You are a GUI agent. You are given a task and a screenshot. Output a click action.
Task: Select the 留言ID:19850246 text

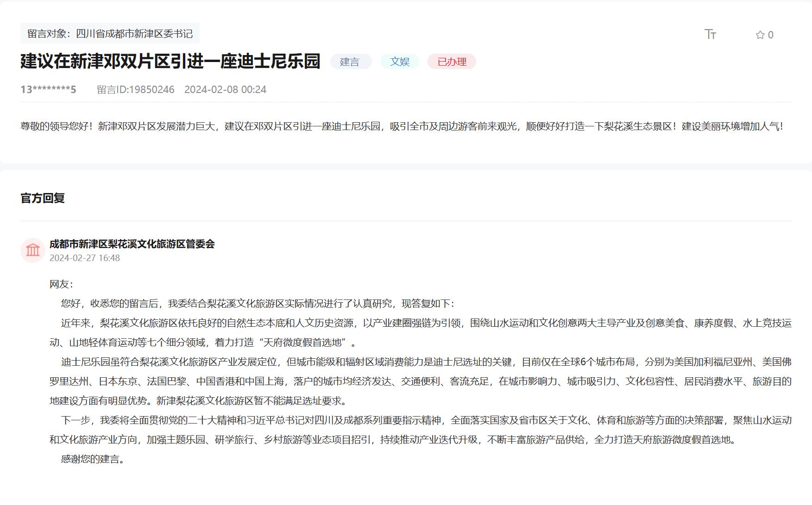pos(135,89)
